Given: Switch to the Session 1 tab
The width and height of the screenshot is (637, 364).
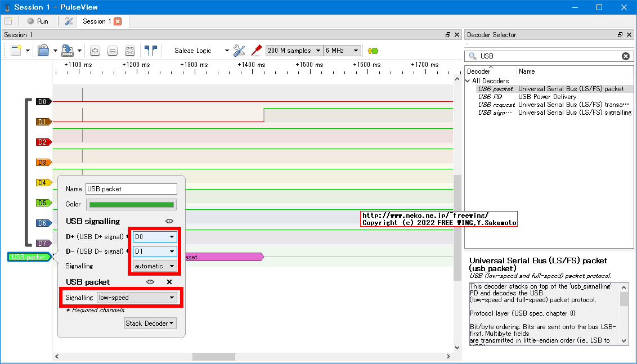Looking at the screenshot, I should pyautogui.click(x=97, y=21).
